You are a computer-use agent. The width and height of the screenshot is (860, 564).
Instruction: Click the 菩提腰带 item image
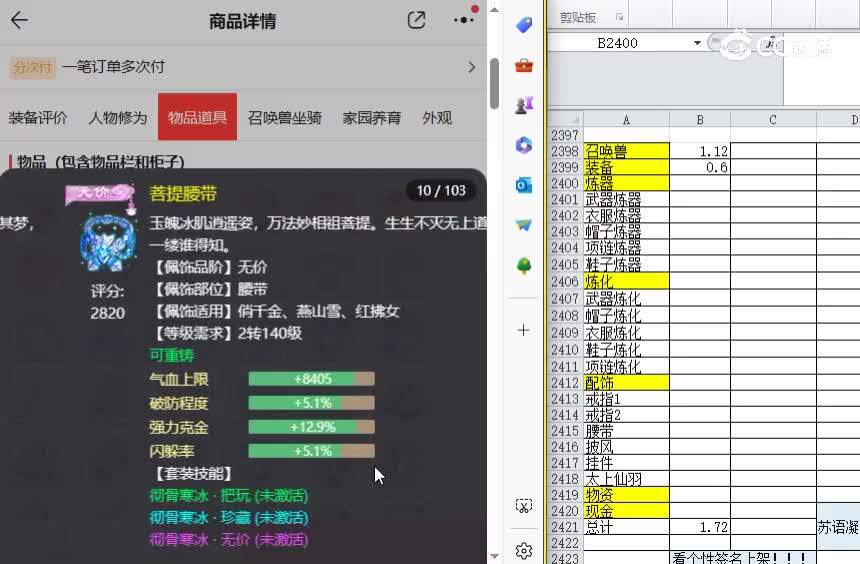tap(108, 242)
